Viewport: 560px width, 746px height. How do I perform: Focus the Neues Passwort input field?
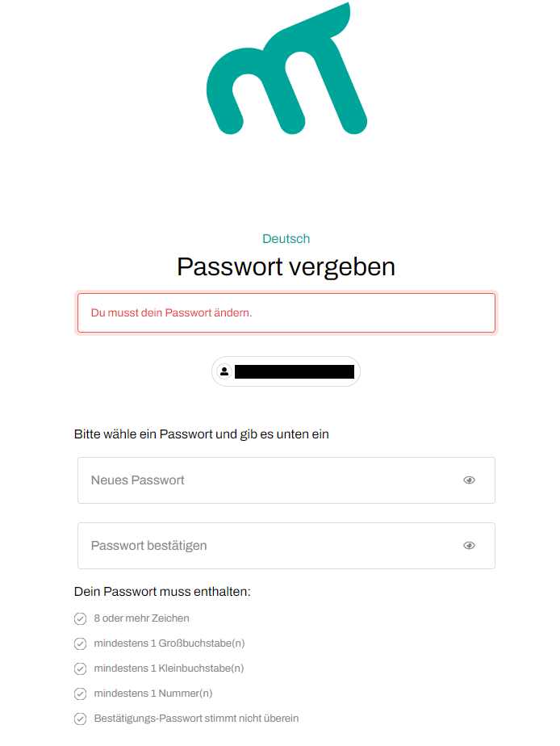coord(266,480)
